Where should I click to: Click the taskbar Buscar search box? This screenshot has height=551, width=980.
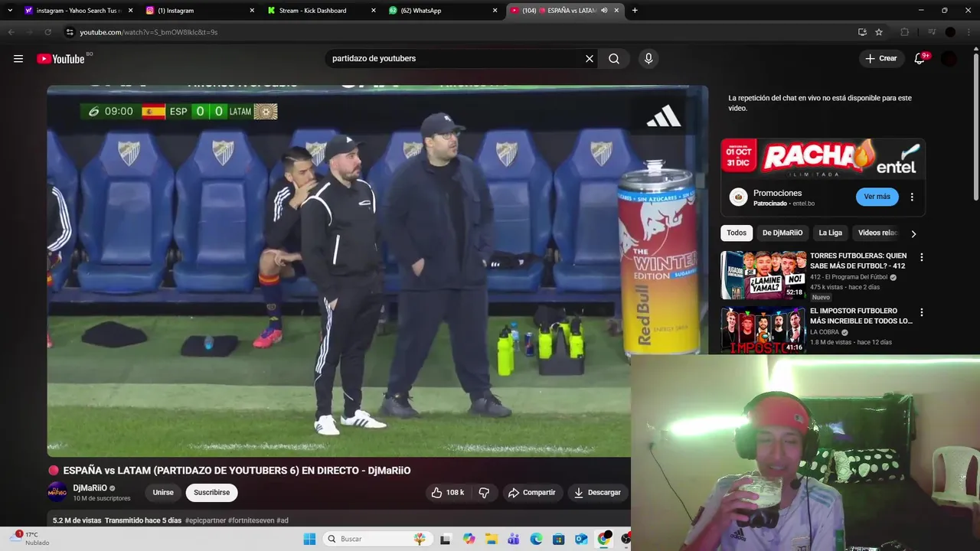coord(377,539)
